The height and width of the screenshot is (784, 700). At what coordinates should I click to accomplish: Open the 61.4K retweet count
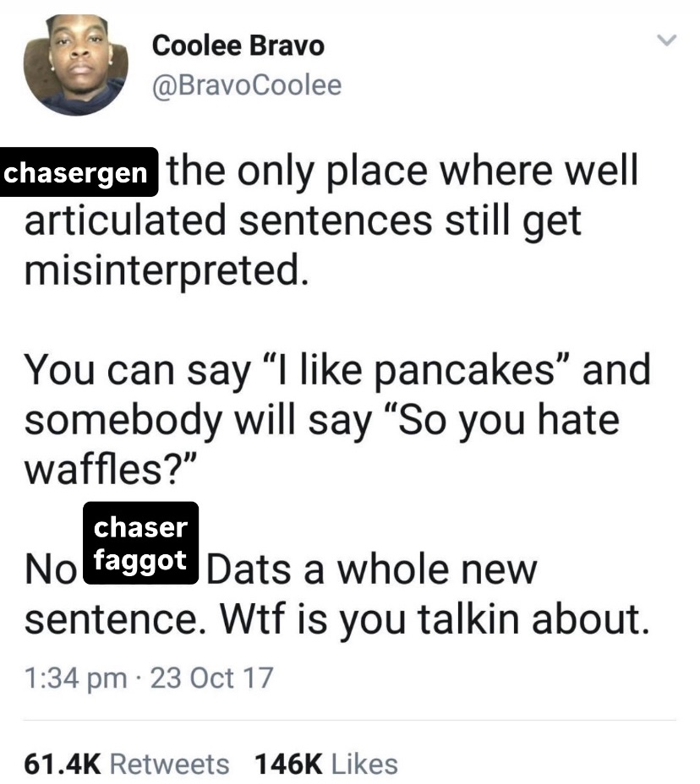point(63,764)
